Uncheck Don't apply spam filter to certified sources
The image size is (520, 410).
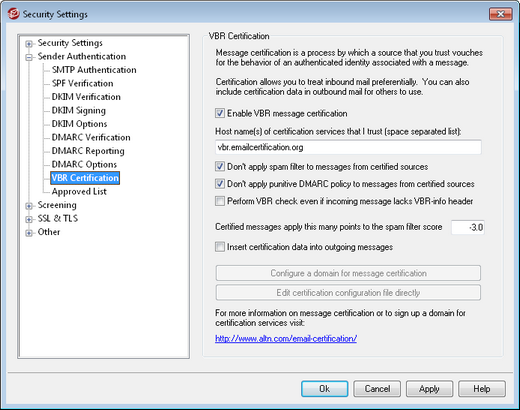pyautogui.click(x=220, y=166)
